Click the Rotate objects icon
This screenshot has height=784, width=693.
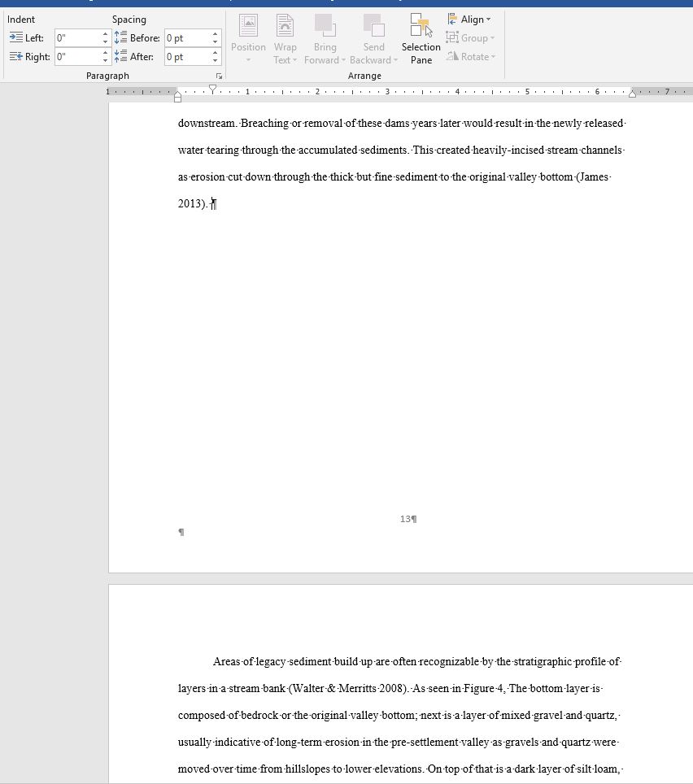point(452,55)
